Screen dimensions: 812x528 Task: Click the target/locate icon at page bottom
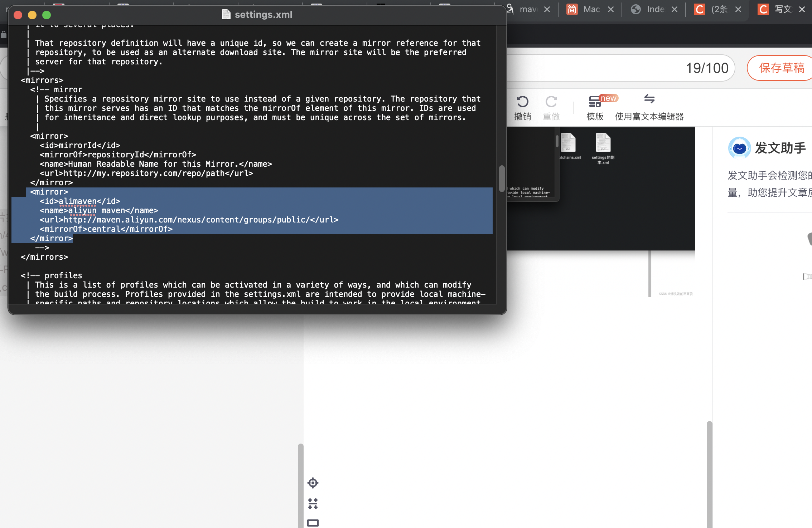[313, 483]
